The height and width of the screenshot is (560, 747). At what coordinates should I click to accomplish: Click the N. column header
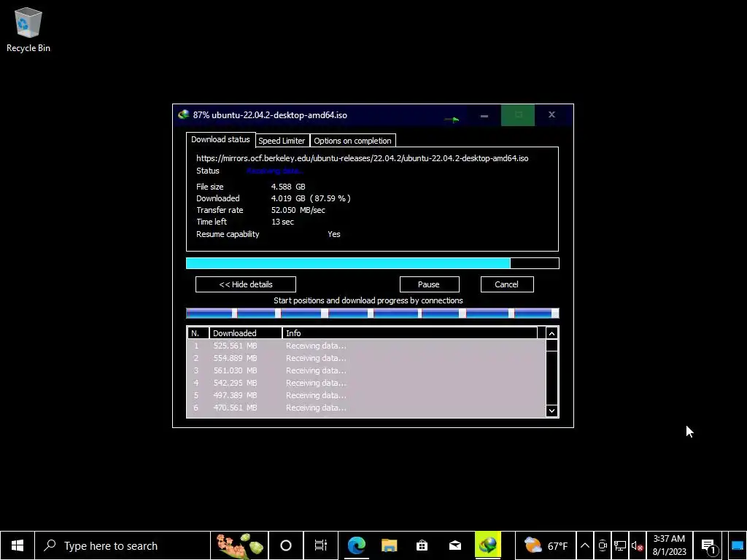pyautogui.click(x=198, y=332)
